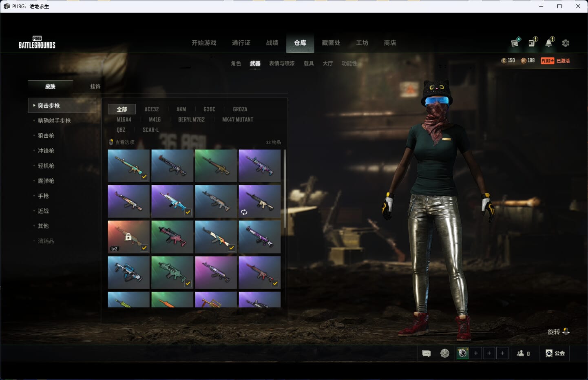This screenshot has height=380, width=588.
Task: Select the silver AK skin in second row
Action: [216, 201]
